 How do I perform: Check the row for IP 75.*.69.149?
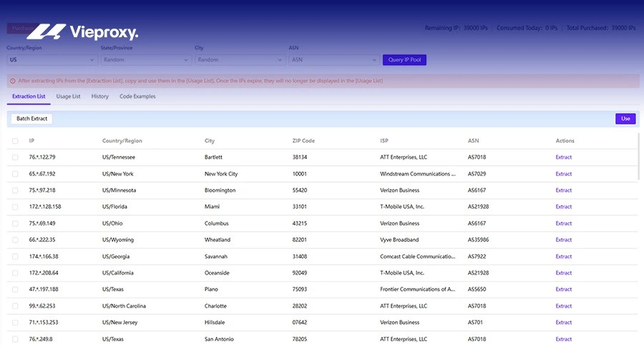[x=15, y=224]
